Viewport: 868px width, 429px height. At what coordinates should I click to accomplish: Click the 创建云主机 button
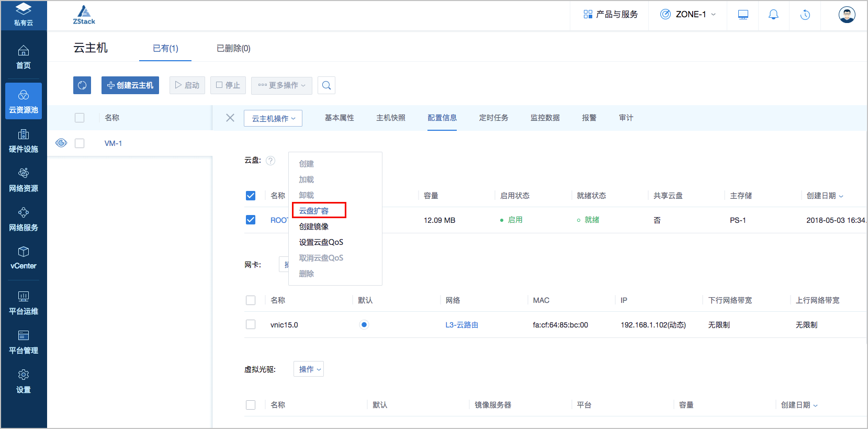pyautogui.click(x=130, y=85)
